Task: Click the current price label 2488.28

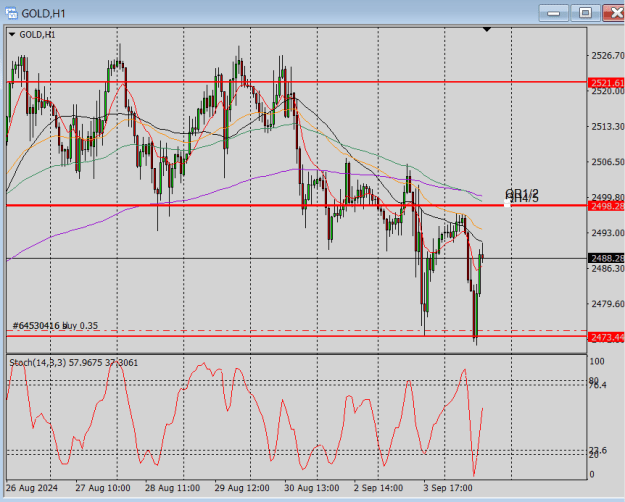Action: (606, 258)
